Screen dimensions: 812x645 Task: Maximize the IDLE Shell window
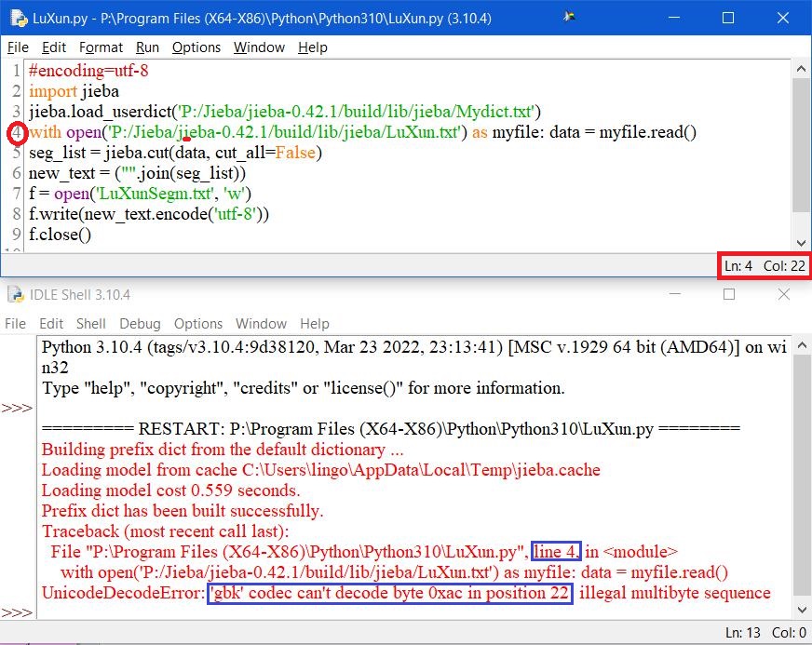click(x=729, y=294)
